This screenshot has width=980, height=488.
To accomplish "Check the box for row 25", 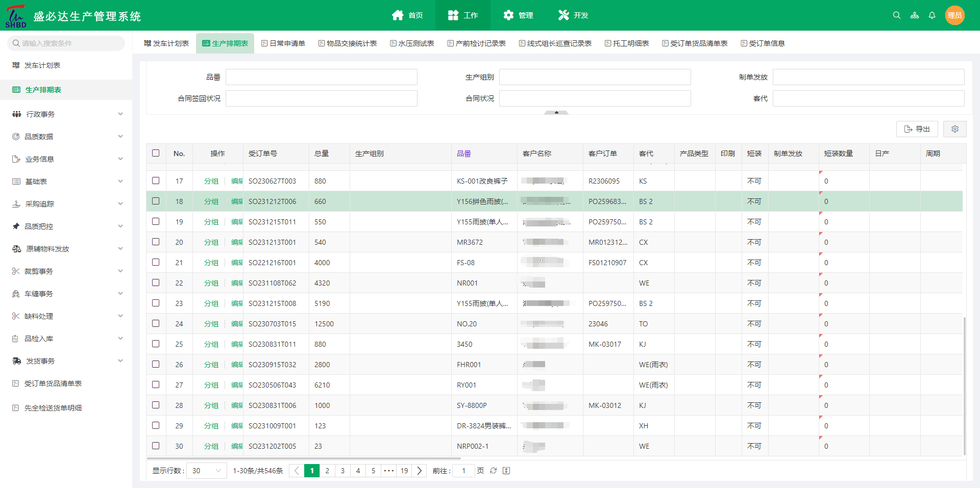I will pyautogui.click(x=156, y=344).
